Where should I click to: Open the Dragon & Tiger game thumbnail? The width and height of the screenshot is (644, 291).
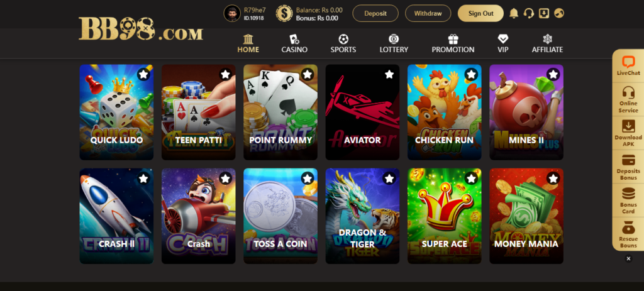362,216
